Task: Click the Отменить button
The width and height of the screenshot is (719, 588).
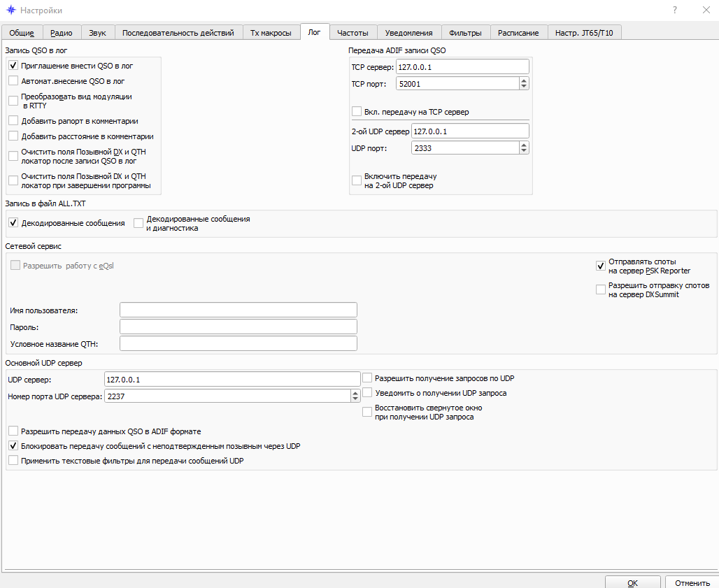Action: pyautogui.click(x=692, y=582)
